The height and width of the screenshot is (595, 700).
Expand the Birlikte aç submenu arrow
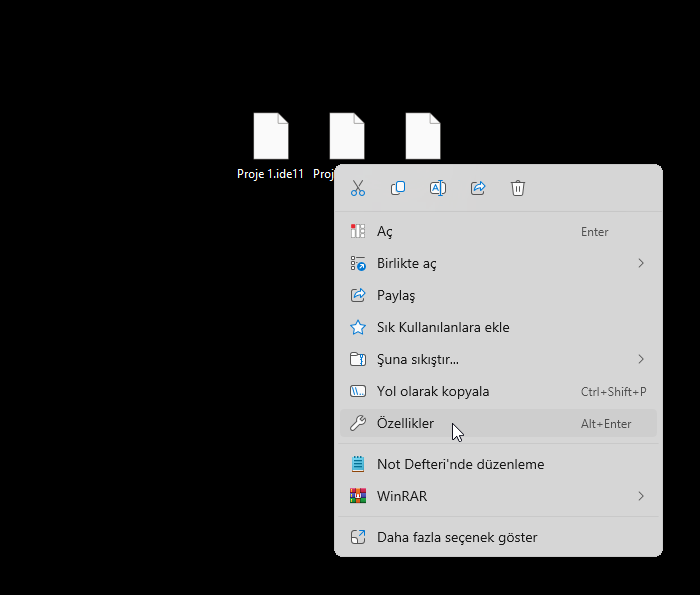[x=641, y=263]
